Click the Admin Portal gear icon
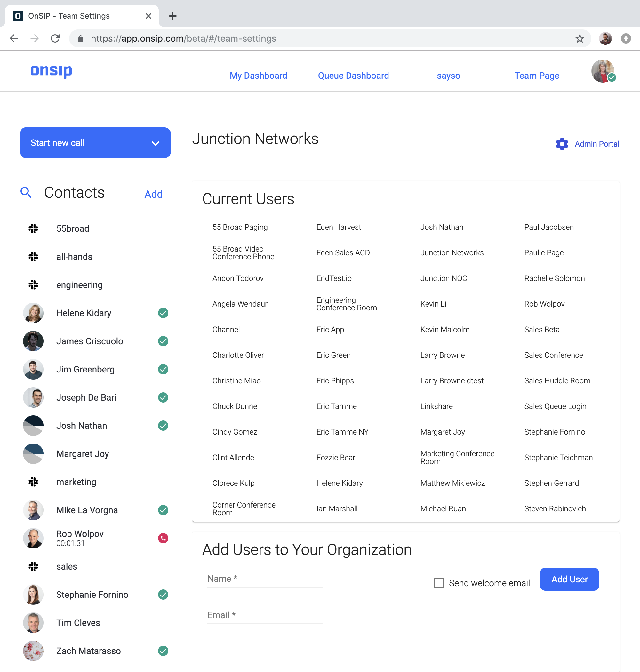This screenshot has height=672, width=640. click(x=562, y=144)
